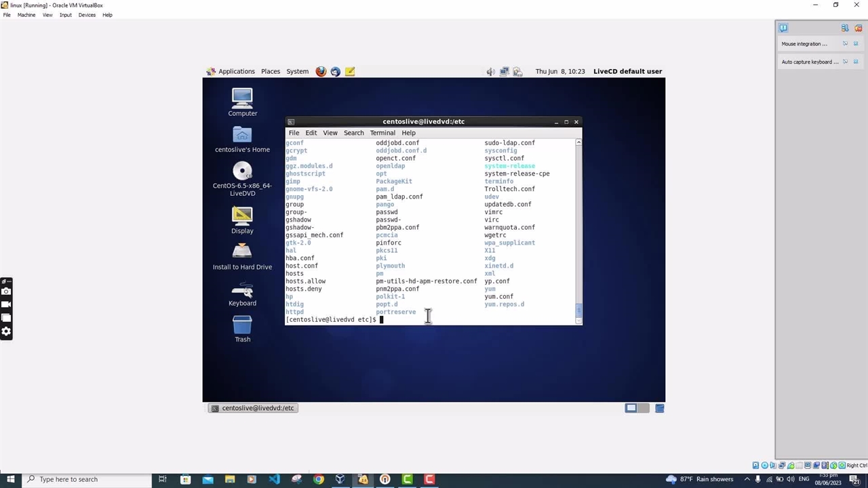
Task: Select the CentOS LiveDVD disc icon
Action: coord(242,171)
